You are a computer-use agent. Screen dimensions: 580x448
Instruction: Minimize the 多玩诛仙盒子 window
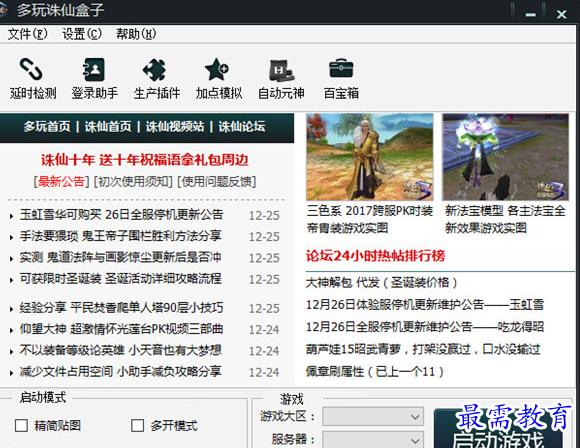point(531,14)
